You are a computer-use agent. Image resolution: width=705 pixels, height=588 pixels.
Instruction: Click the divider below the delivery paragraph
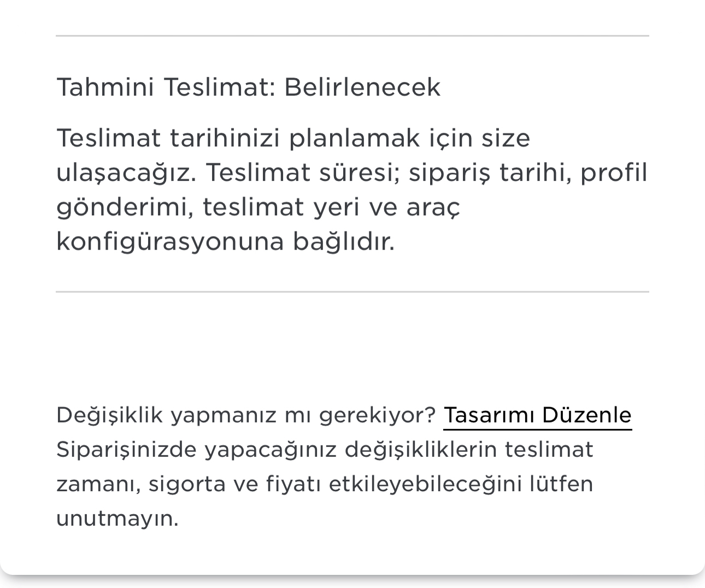point(352,292)
